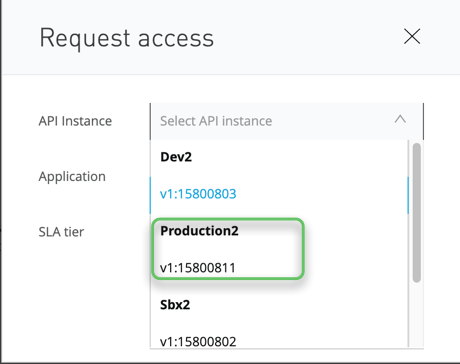Image resolution: width=460 pixels, height=364 pixels.
Task: Collapse the Select API instance dropdown
Action: pyautogui.click(x=400, y=119)
